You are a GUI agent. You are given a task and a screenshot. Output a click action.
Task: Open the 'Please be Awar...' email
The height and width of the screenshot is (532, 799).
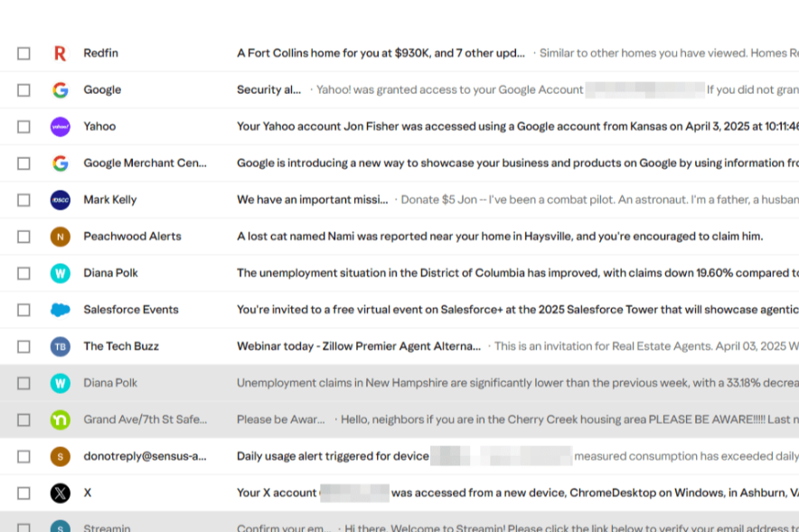click(x=281, y=419)
